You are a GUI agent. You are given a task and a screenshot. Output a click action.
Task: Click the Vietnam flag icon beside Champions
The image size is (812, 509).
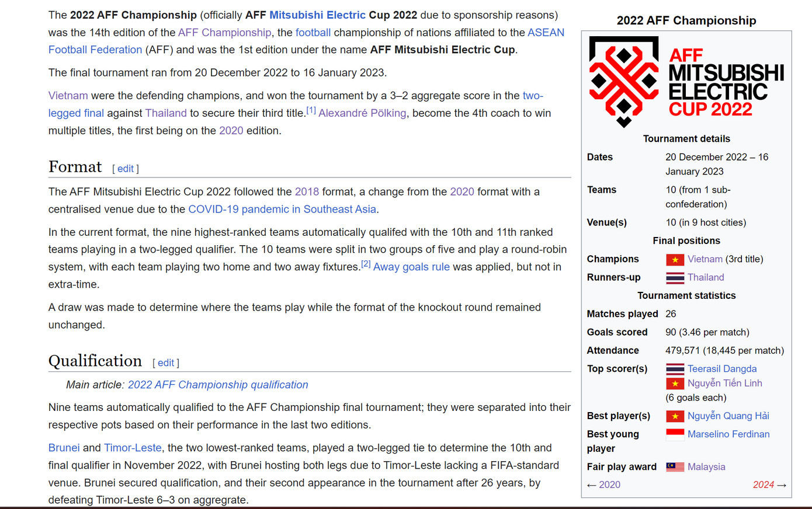pyautogui.click(x=675, y=259)
